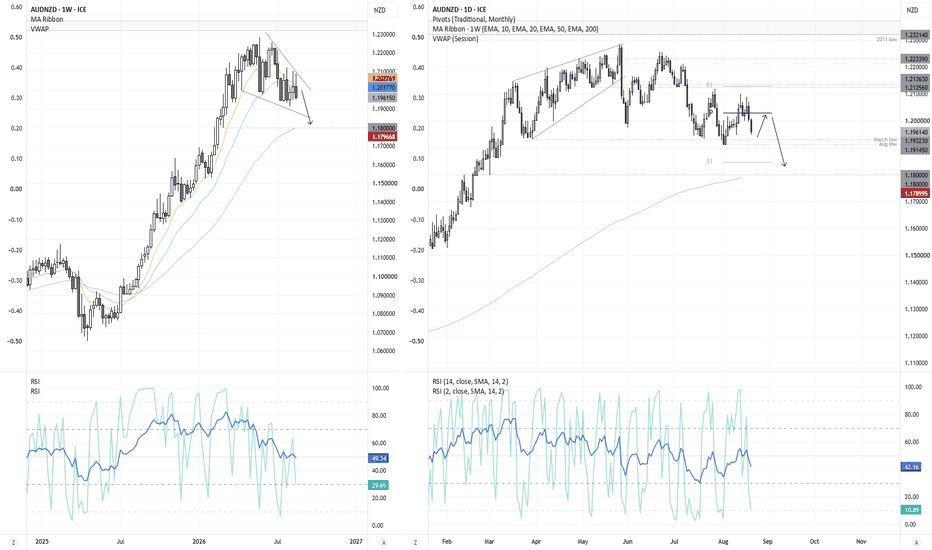This screenshot has width=932, height=550.
Task: Select the AUDNZD 1W ICE chart title
Action: pyautogui.click(x=59, y=10)
